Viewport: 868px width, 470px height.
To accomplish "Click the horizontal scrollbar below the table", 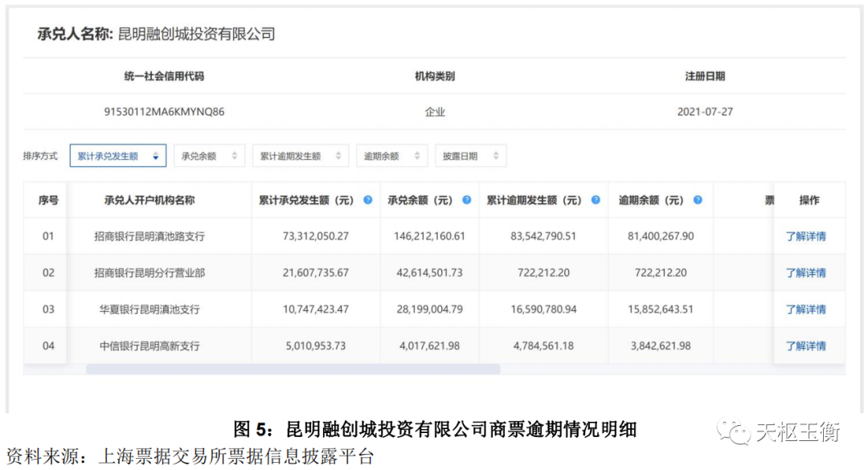I will point(293,370).
